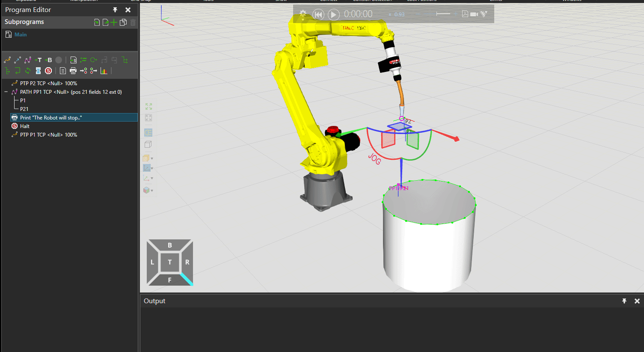Select path point P21
Viewport: 644px width, 352px height.
[x=24, y=109]
